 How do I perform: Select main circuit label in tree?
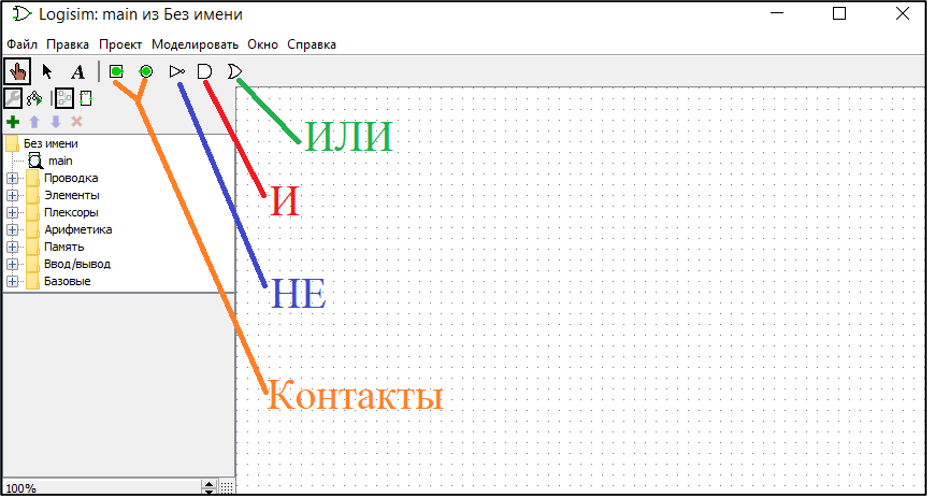click(x=60, y=161)
